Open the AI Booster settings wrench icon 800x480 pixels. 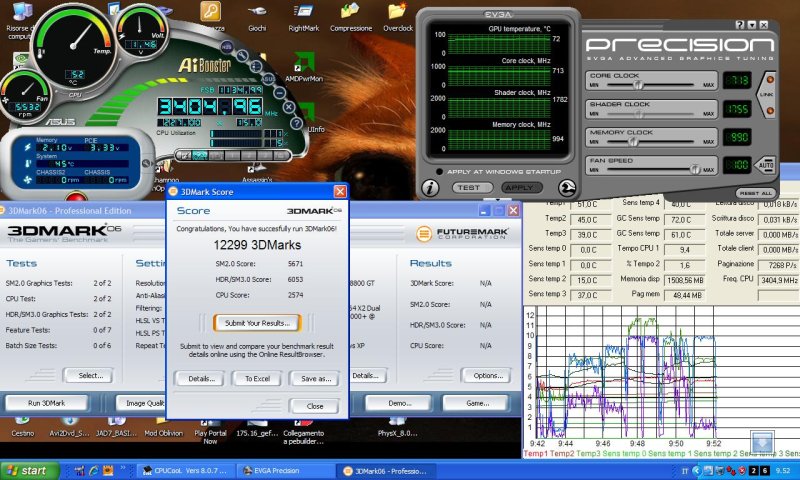242,55
